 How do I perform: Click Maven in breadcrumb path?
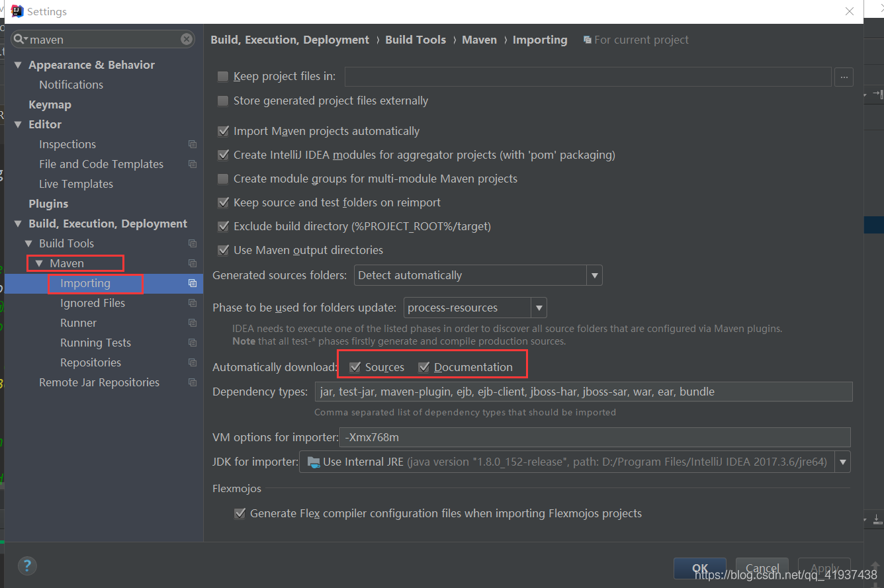[479, 40]
